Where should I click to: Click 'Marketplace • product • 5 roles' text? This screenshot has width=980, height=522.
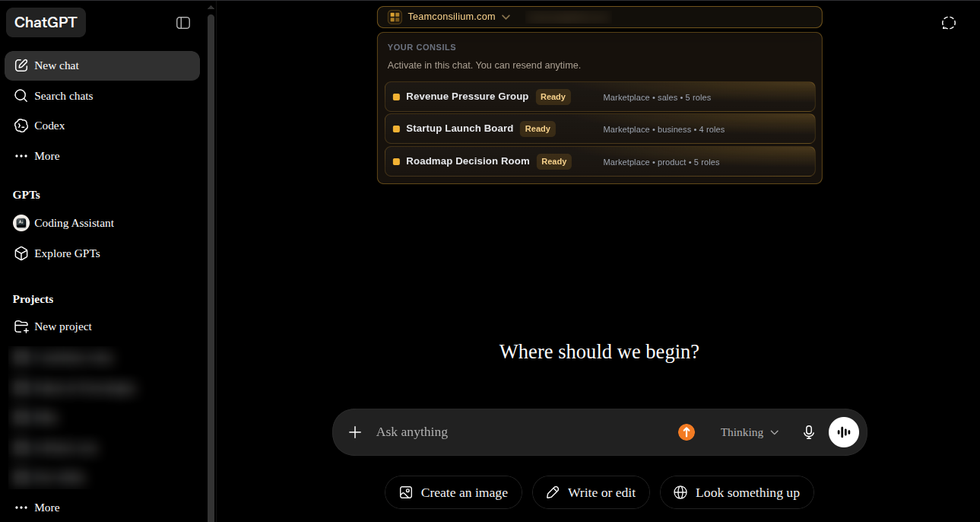pos(661,162)
